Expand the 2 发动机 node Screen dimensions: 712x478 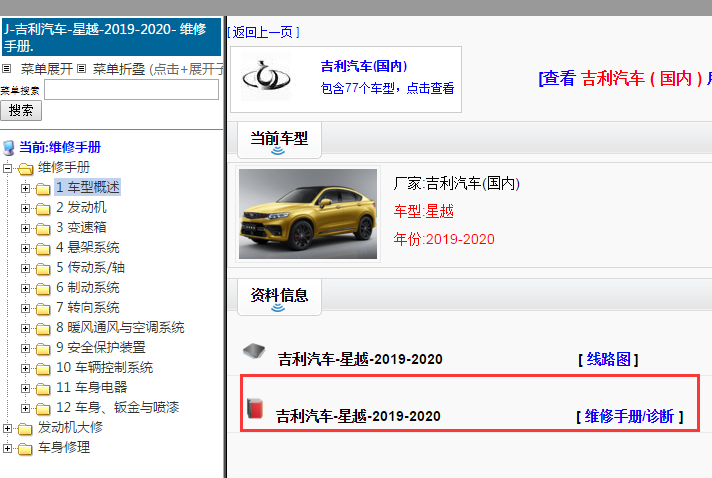pos(25,208)
